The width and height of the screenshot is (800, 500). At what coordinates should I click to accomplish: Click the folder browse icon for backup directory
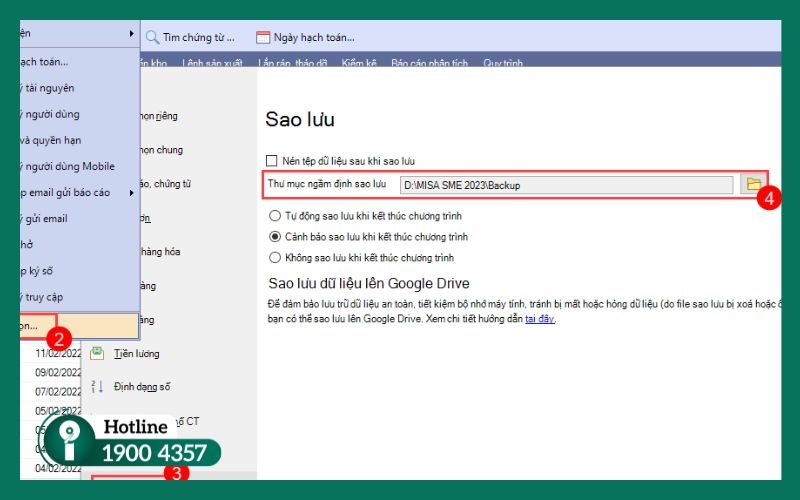pyautogui.click(x=753, y=184)
